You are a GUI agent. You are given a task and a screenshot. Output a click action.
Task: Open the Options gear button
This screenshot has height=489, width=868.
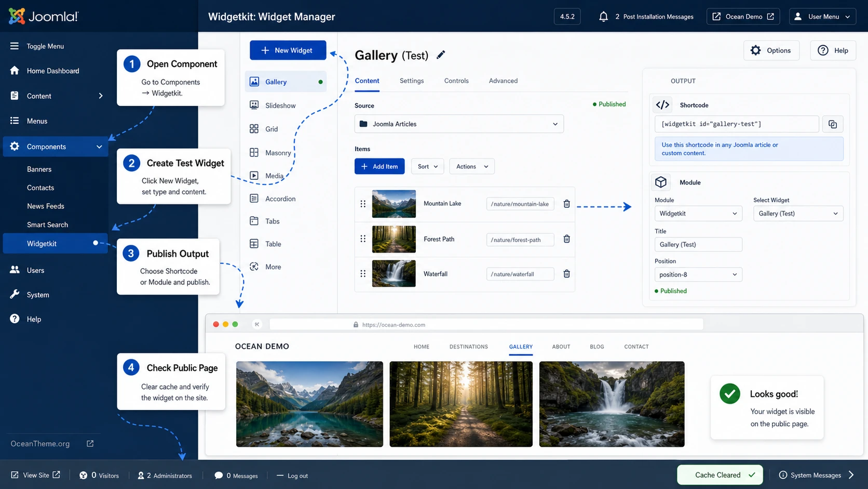[771, 50]
